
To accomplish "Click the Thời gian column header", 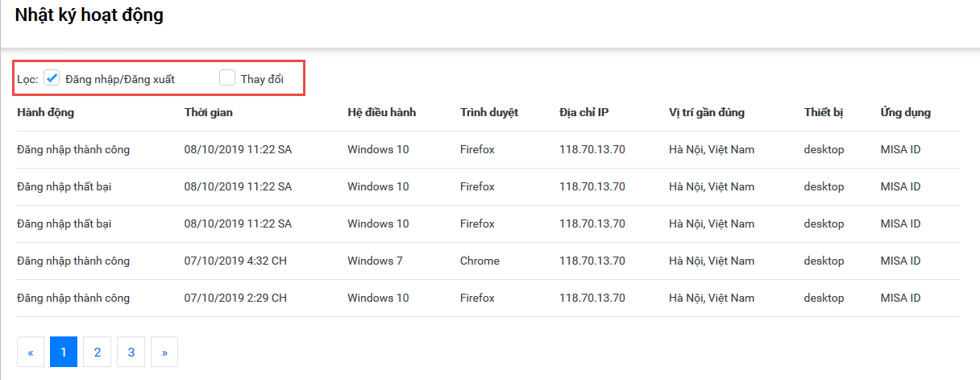I will [208, 112].
